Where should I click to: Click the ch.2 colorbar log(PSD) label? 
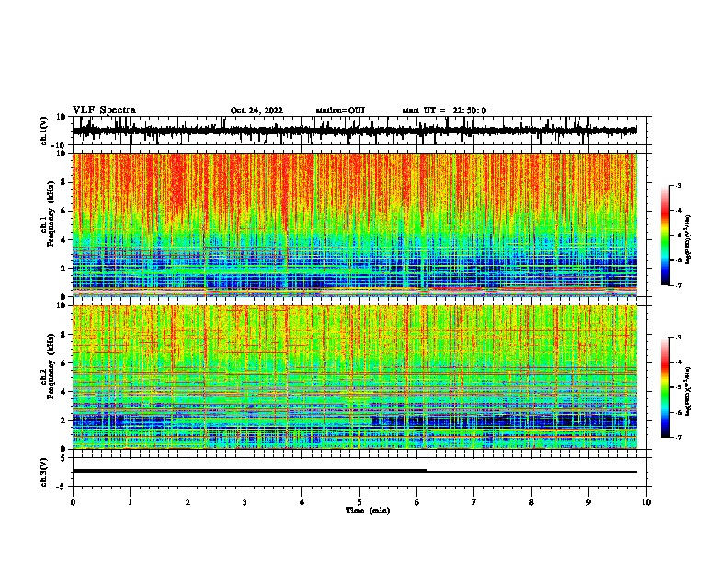(x=688, y=389)
